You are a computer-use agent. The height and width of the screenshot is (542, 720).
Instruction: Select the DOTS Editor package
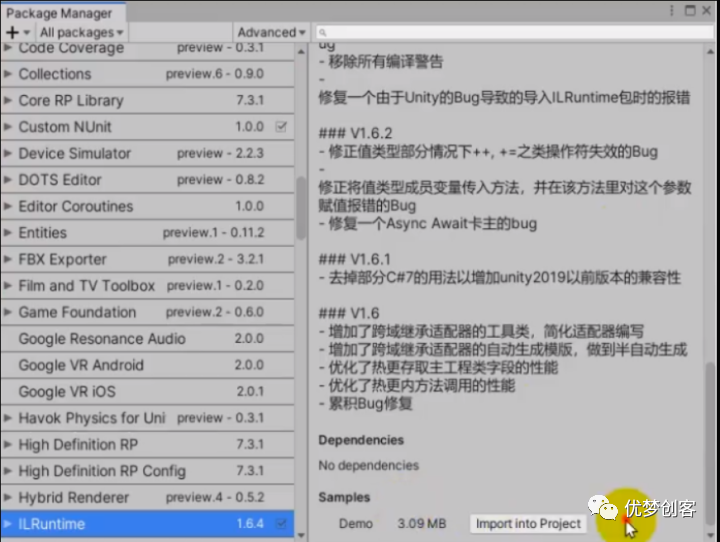pyautogui.click(x=147, y=180)
